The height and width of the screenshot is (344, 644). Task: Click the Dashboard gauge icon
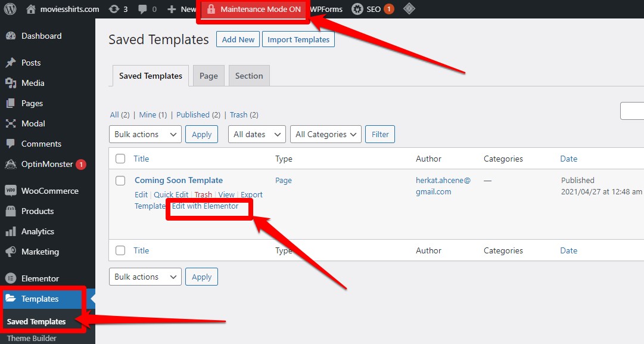pyautogui.click(x=11, y=36)
